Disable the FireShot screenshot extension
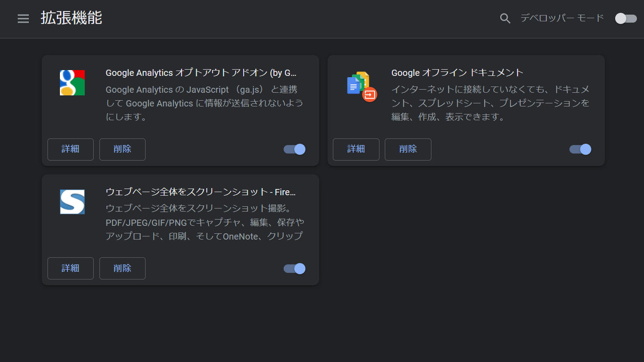Screen dimensions: 644x362 294,268
